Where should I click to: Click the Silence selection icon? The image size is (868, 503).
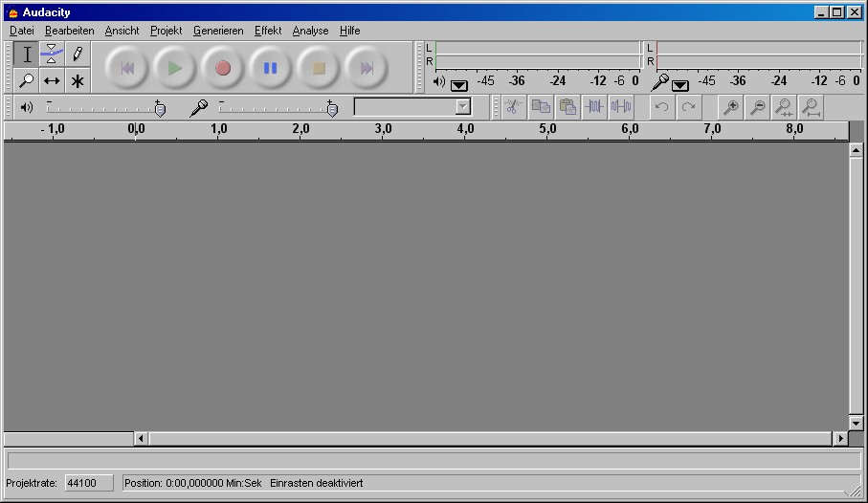point(621,107)
